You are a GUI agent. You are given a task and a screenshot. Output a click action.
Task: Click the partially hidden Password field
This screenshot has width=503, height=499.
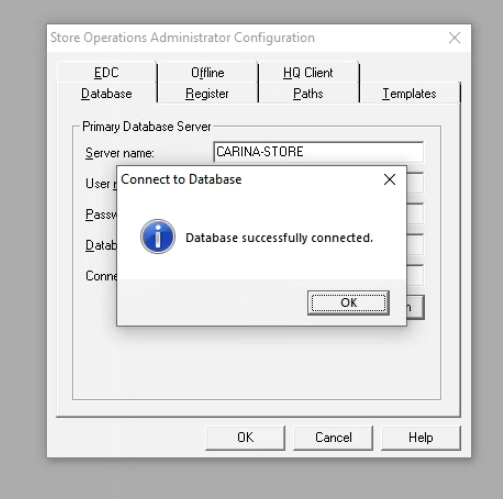coord(415,214)
